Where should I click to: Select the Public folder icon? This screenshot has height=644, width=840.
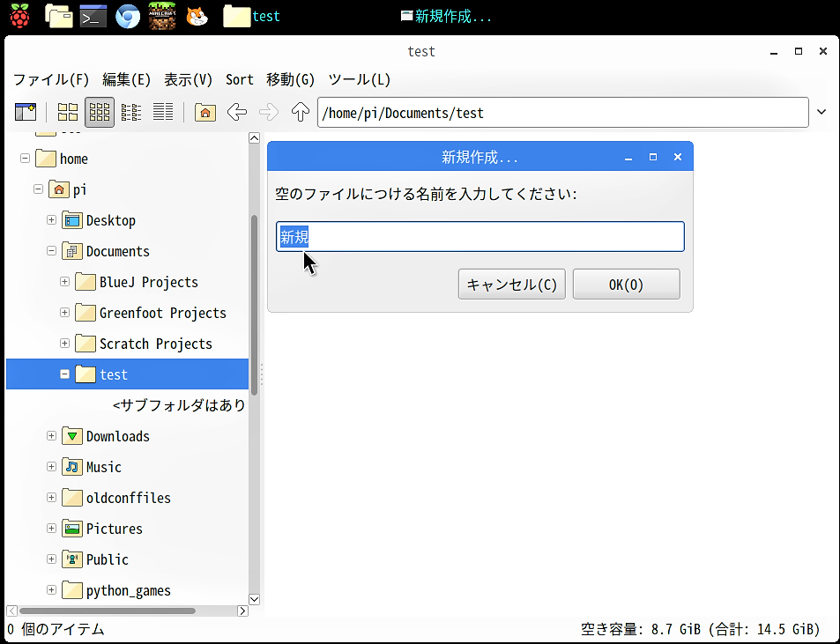coord(71,559)
